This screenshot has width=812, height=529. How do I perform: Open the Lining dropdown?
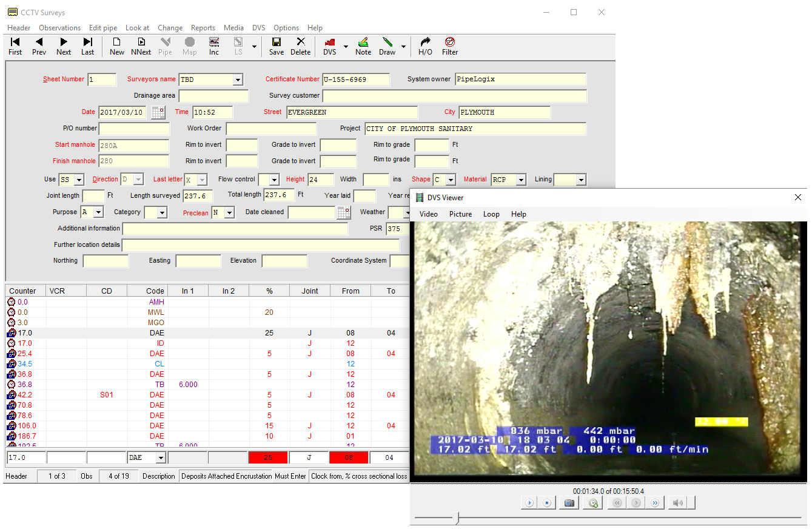click(x=581, y=180)
